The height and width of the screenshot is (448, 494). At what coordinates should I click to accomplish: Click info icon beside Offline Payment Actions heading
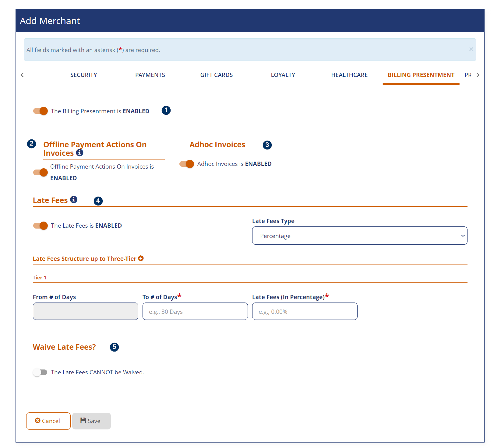[79, 152]
